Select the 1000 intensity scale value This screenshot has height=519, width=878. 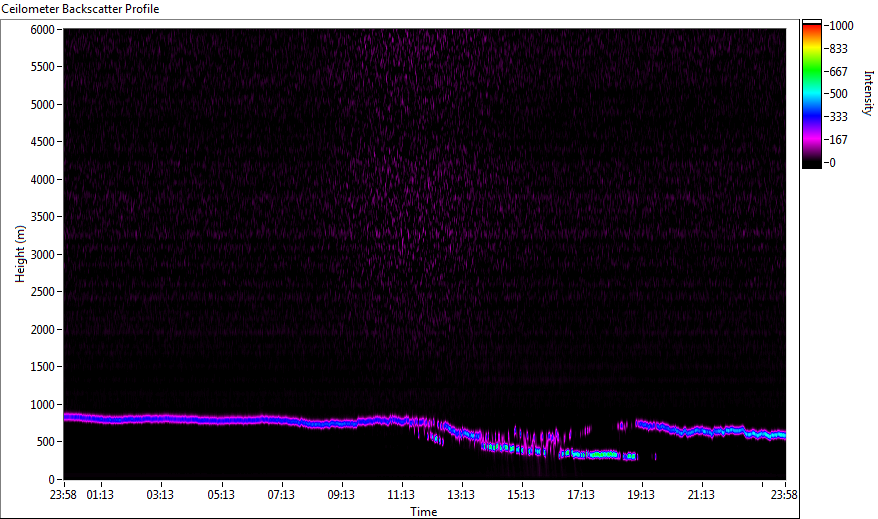point(841,26)
